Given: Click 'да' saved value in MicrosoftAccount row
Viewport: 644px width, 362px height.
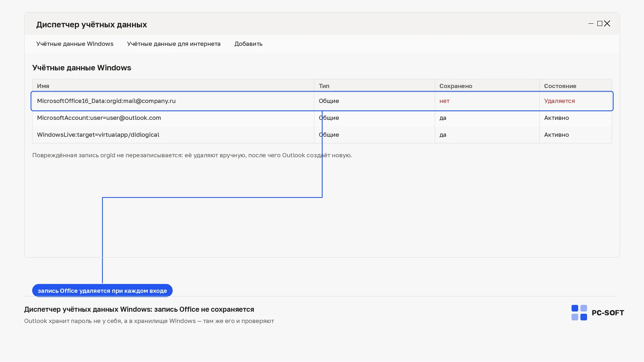Looking at the screenshot, I should [443, 118].
